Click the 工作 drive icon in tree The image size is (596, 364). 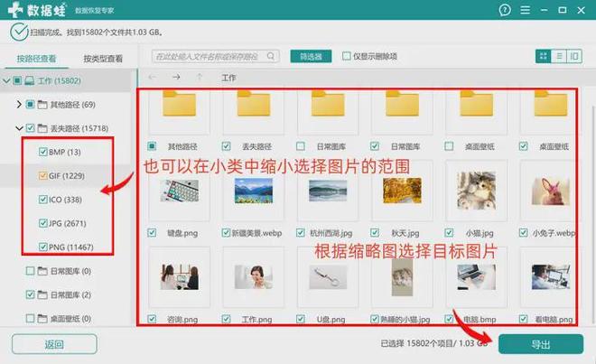click(30, 80)
